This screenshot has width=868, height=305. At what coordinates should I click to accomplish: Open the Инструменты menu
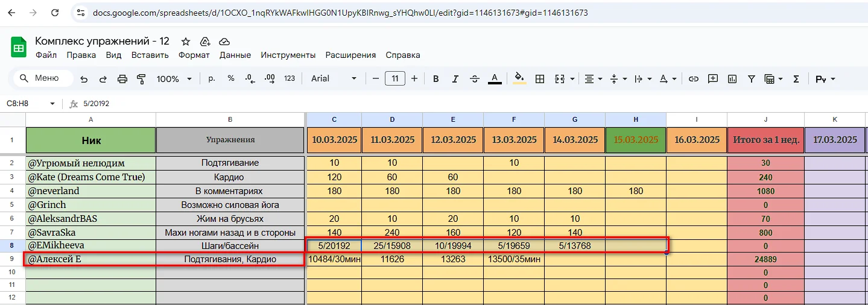288,55
